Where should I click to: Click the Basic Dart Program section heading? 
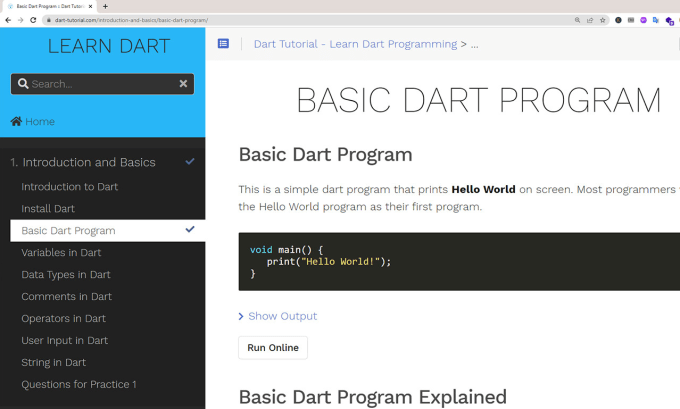[325, 155]
